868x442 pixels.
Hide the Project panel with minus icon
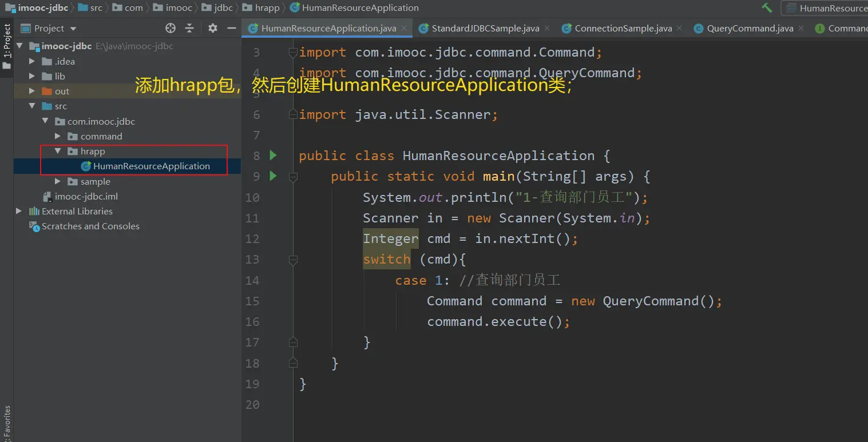(232, 28)
